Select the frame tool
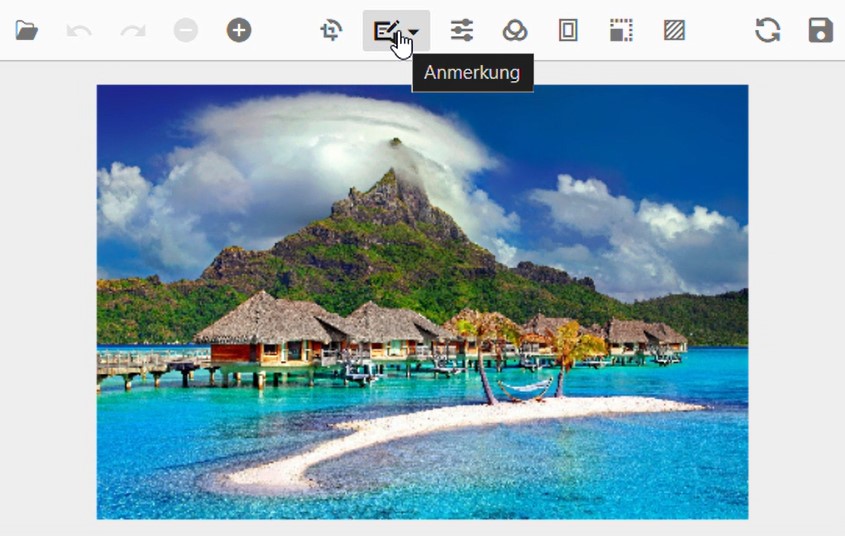This screenshot has width=845, height=536. [x=568, y=30]
